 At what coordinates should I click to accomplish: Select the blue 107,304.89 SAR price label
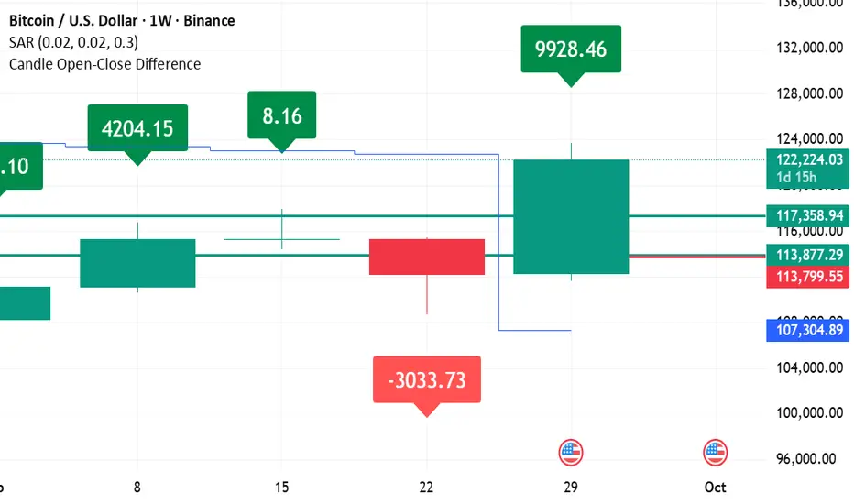click(807, 330)
